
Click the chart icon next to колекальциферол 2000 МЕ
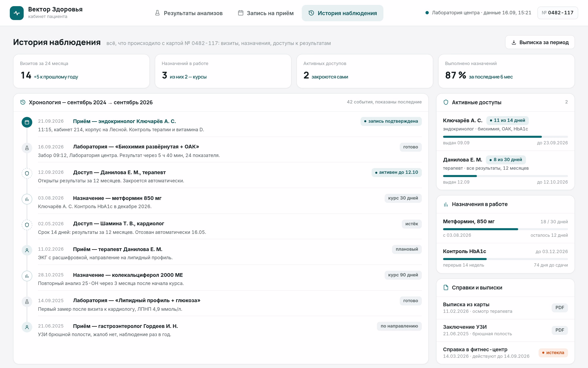(27, 276)
